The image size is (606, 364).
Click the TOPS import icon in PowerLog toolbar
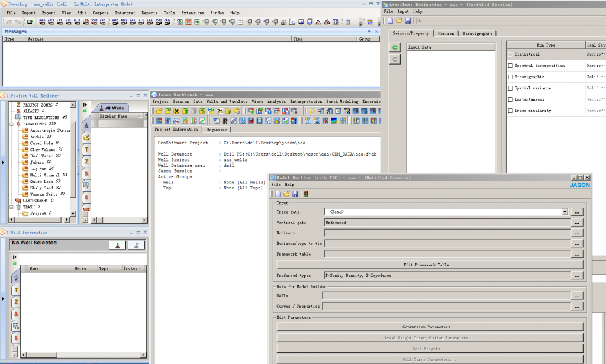point(94,22)
